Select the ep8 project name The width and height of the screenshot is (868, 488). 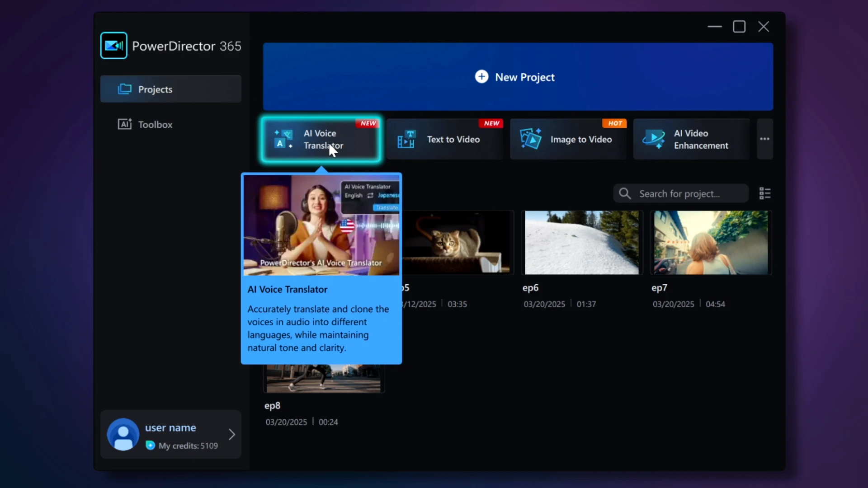(272, 406)
